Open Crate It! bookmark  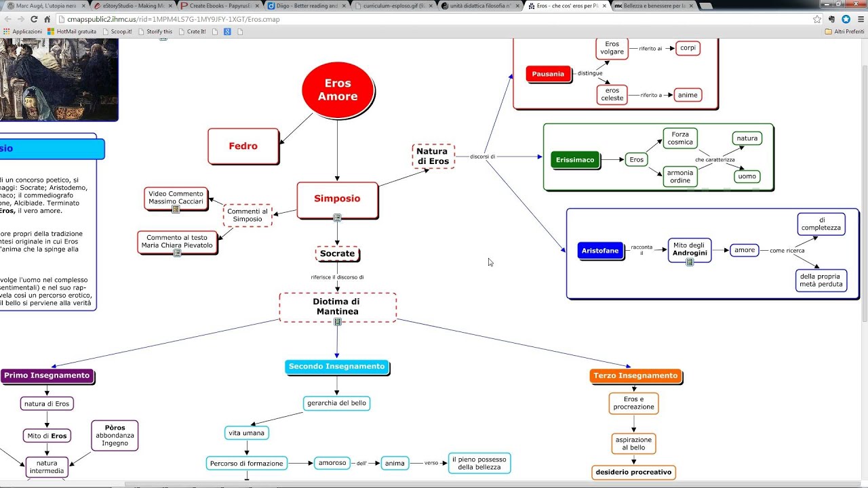(192, 31)
